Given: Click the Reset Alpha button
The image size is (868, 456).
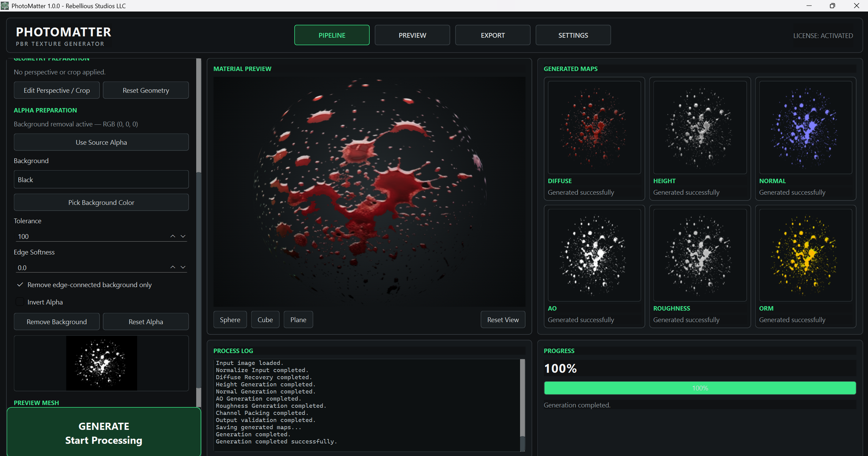Looking at the screenshot, I should coord(146,322).
